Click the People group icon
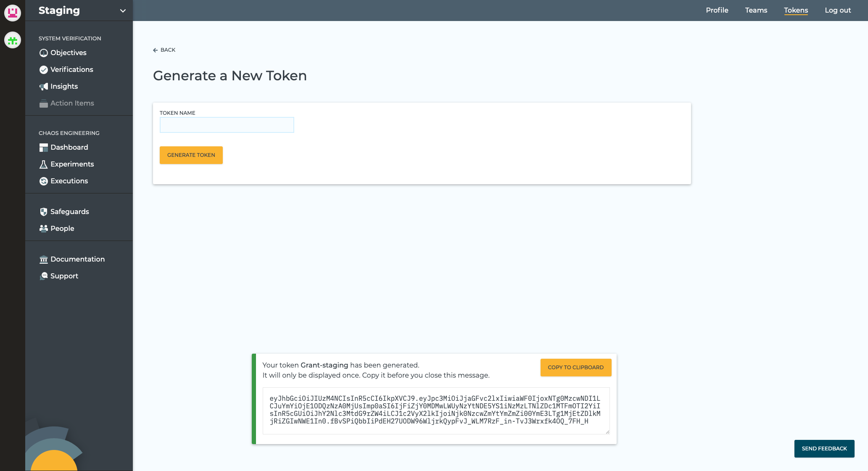The width and height of the screenshot is (868, 471). click(43, 228)
